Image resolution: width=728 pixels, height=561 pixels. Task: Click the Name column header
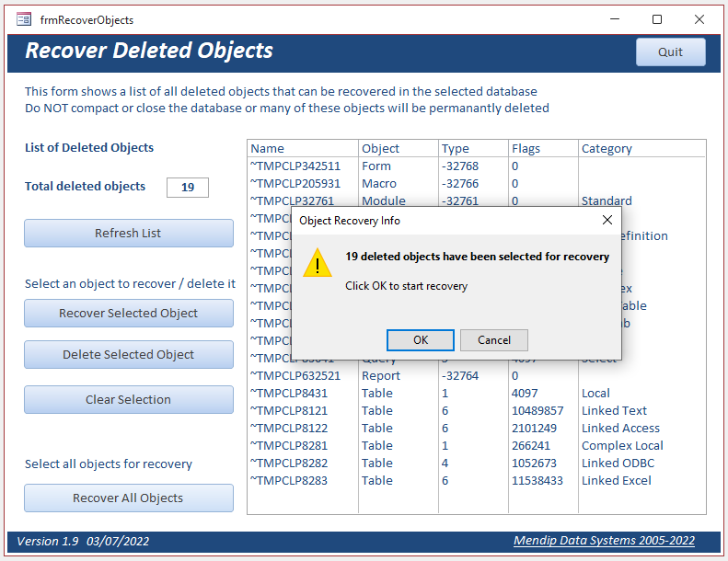303,148
